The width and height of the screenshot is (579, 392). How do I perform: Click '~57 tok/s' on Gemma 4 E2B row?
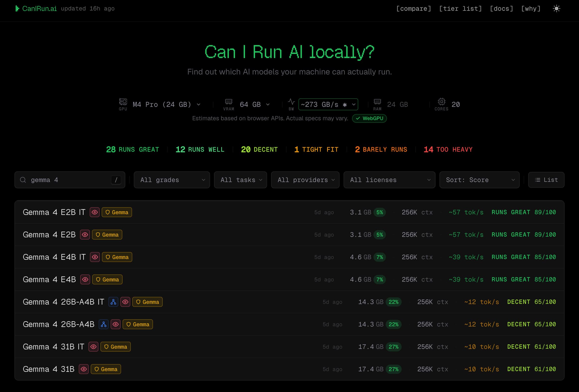click(x=466, y=235)
